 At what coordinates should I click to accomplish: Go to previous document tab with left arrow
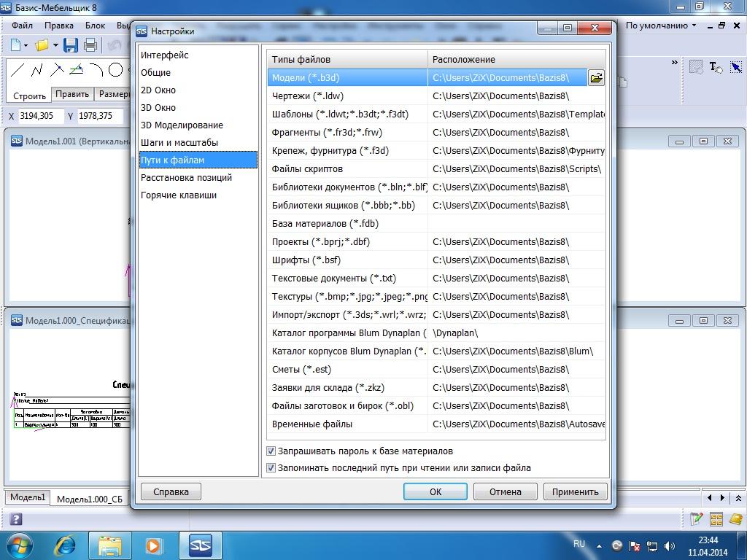pyautogui.click(x=709, y=497)
